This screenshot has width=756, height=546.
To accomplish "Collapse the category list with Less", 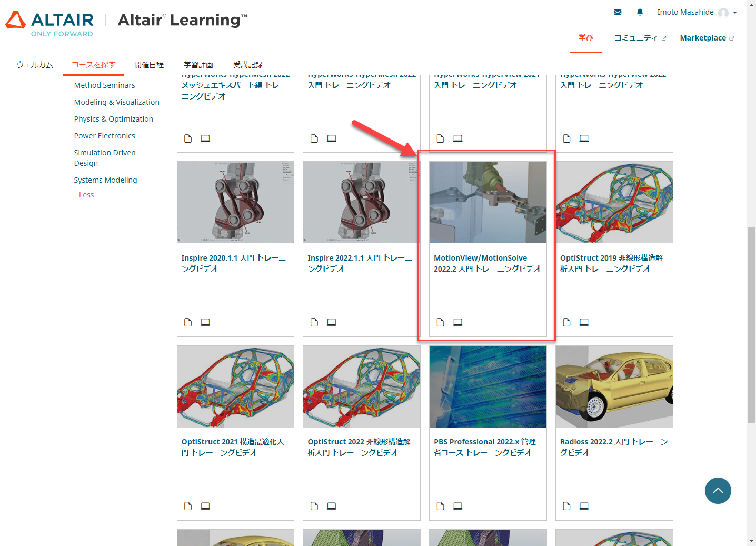I will click(x=84, y=194).
